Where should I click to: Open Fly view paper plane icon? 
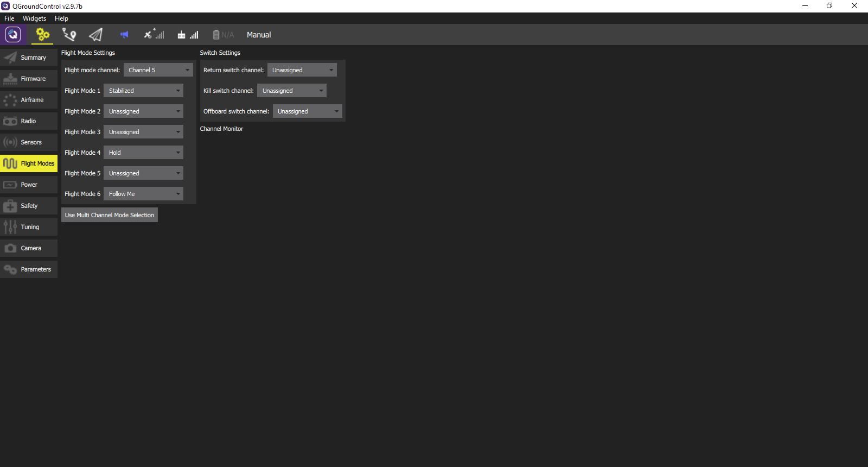click(x=95, y=35)
